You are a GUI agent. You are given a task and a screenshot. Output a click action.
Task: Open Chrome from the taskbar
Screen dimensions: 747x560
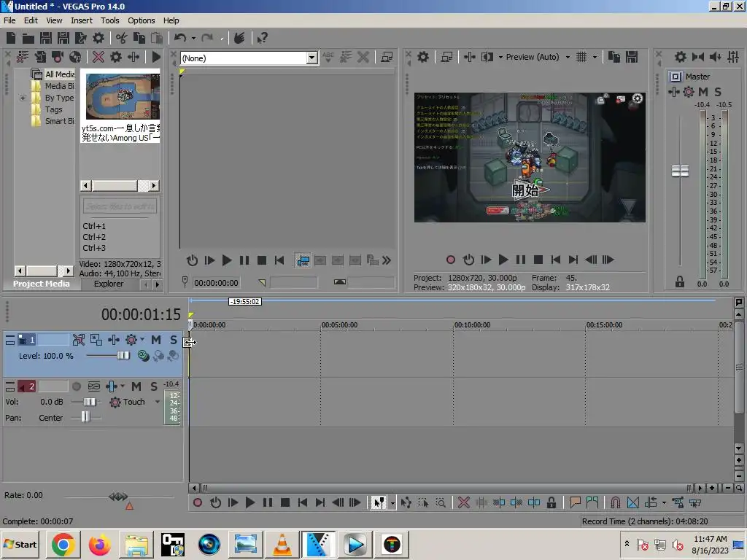pyautogui.click(x=63, y=544)
